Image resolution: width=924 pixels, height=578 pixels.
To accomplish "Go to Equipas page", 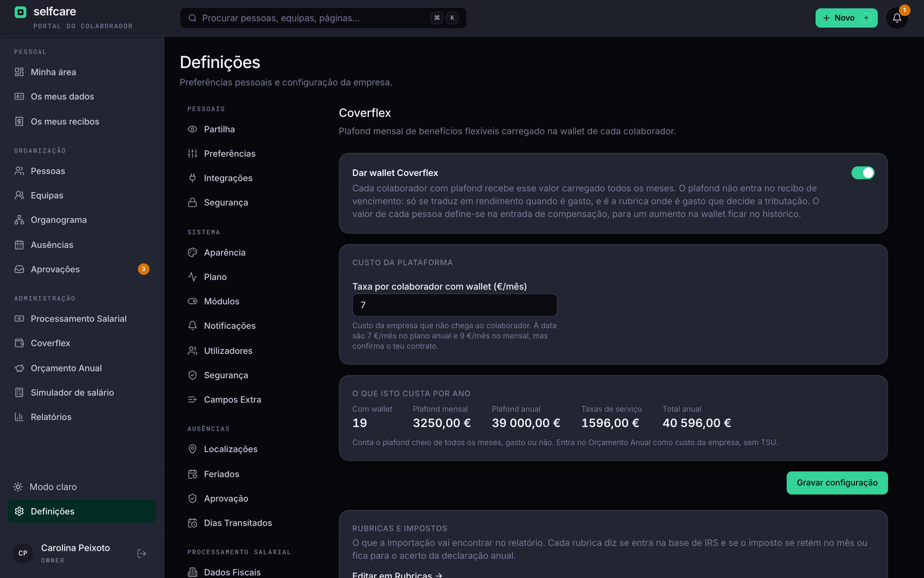I will [x=82, y=195].
